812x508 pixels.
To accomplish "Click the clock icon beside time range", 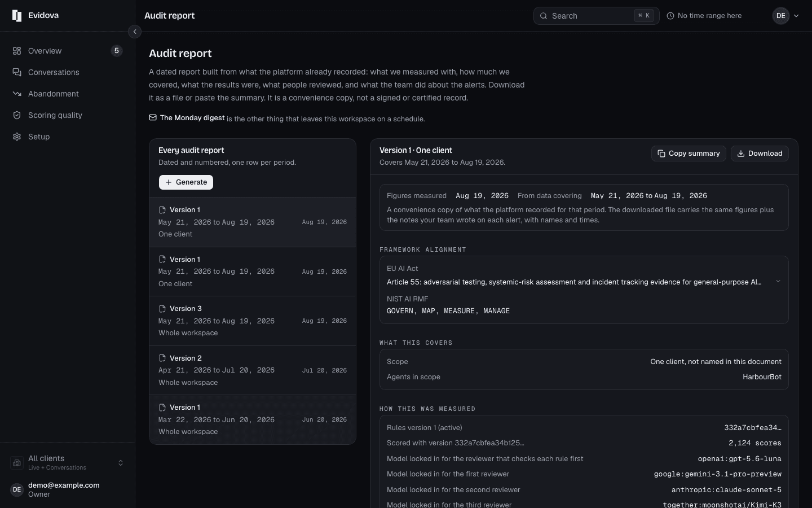I will (x=670, y=16).
